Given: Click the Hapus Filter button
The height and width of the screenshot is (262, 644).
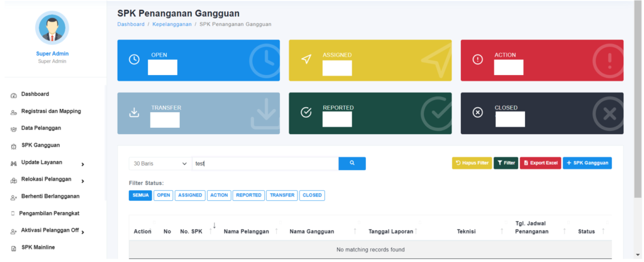Looking at the screenshot, I should tap(472, 163).
